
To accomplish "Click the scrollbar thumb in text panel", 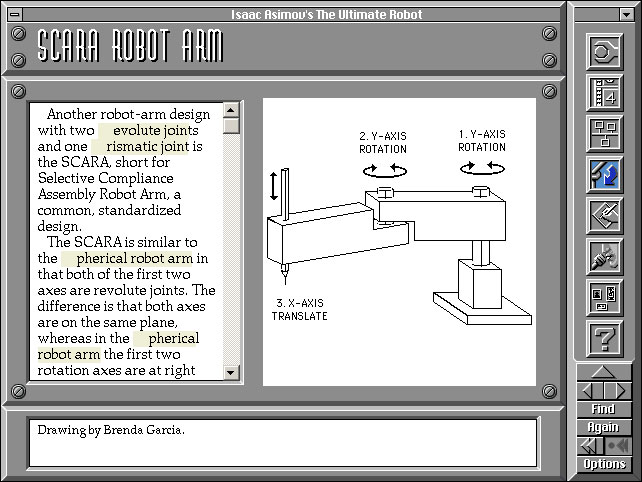I will tap(231, 126).
